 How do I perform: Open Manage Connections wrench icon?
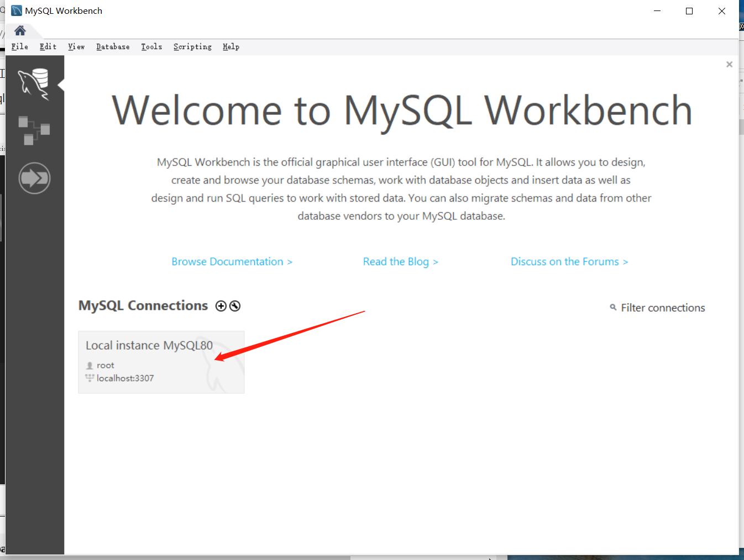pyautogui.click(x=235, y=306)
